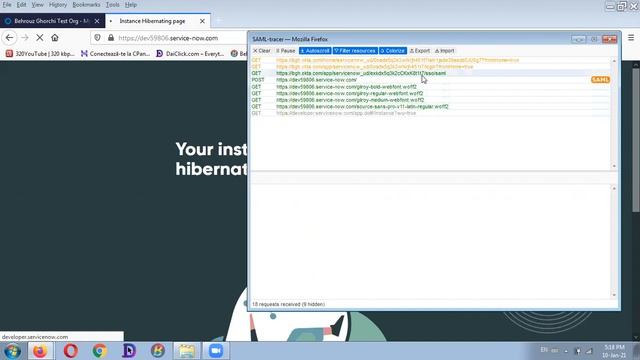This screenshot has height=360, width=640.
Task: Click the Firefox page vertical scrollbar
Action: click(x=636, y=141)
